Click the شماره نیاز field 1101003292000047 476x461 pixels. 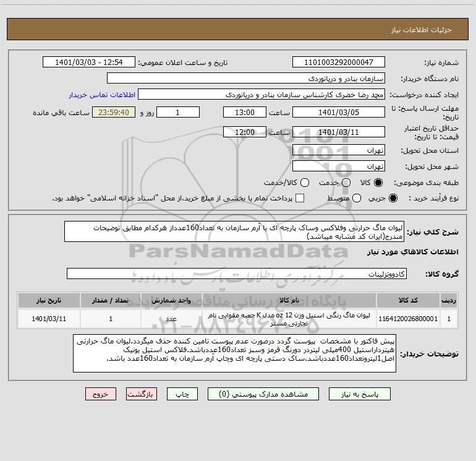click(x=339, y=62)
